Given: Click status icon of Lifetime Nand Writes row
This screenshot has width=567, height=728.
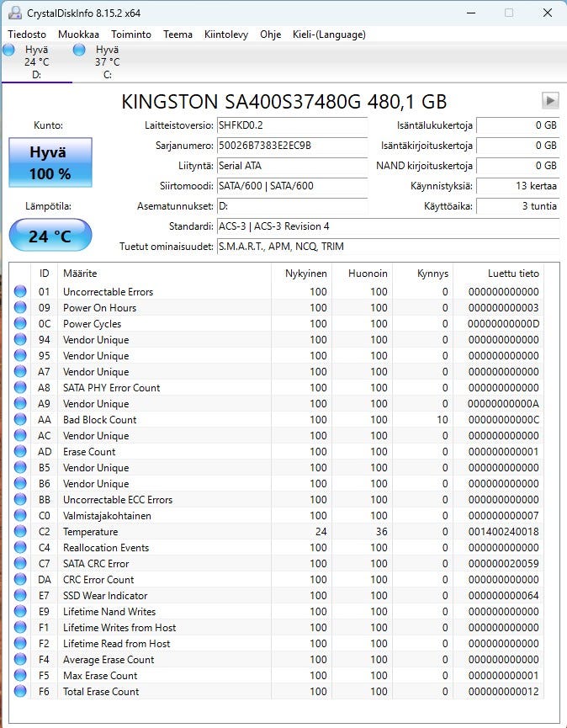Looking at the screenshot, I should click(20, 612).
